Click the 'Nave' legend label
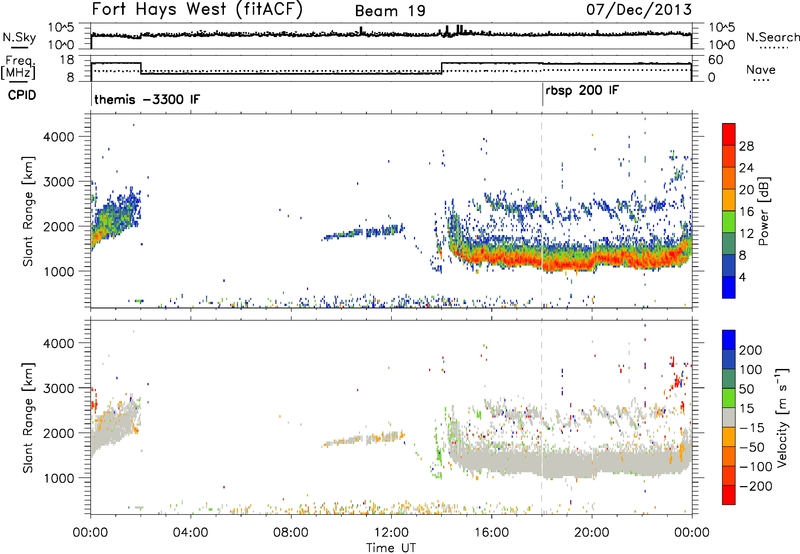This screenshot has width=800, height=554. pos(761,69)
